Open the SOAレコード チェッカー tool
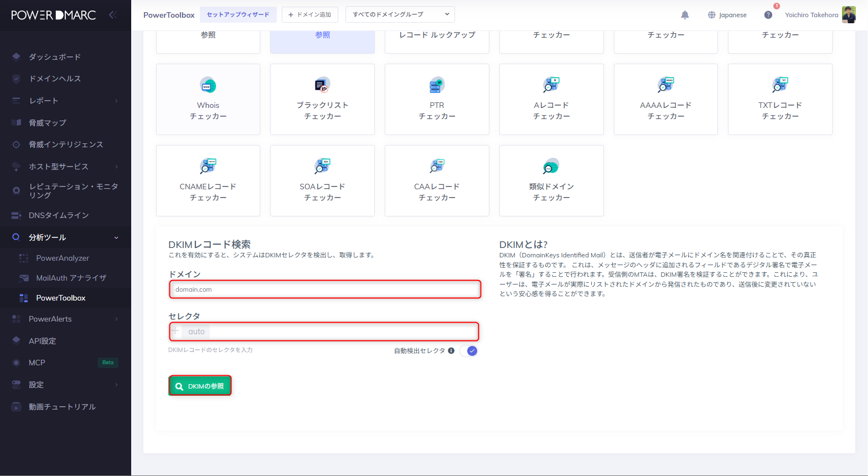868x476 pixels. [322, 180]
